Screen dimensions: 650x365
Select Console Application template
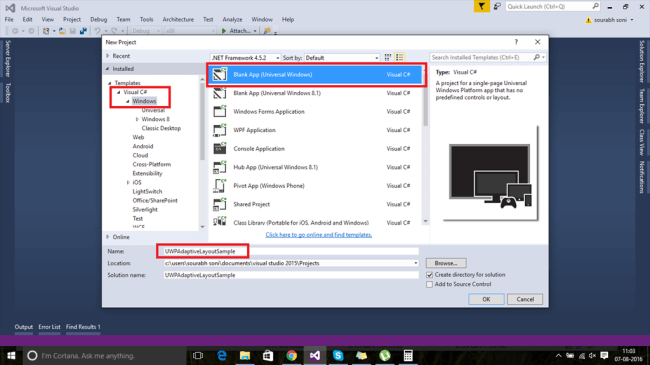coord(316,148)
